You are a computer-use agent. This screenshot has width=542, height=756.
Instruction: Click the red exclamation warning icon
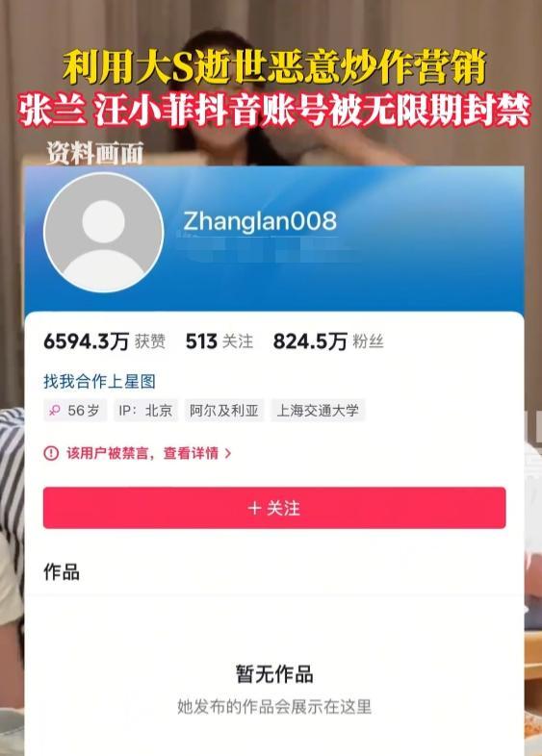(x=51, y=453)
